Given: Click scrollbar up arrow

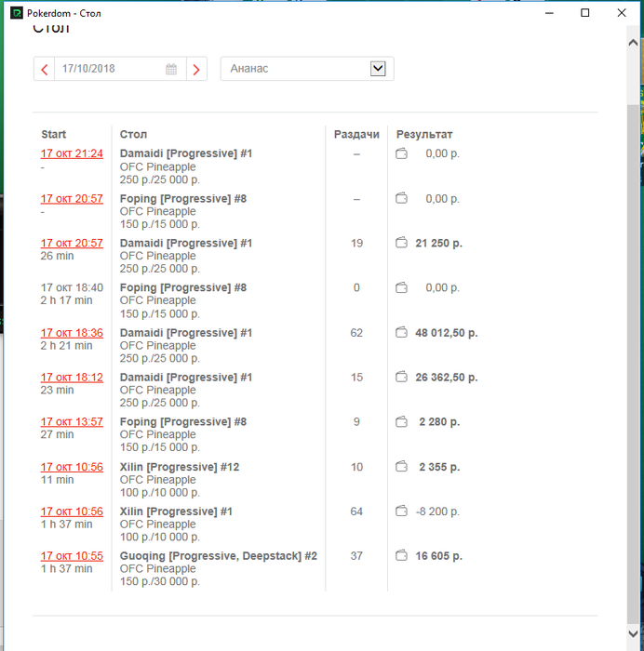Looking at the screenshot, I should [x=633, y=43].
